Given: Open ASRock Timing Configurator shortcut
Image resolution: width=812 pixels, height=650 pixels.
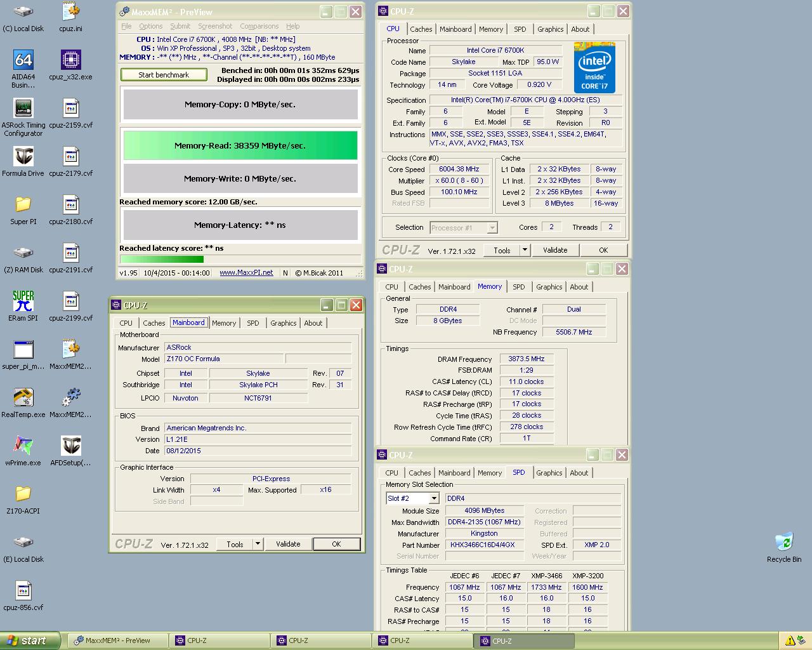Looking at the screenshot, I should (x=23, y=117).
